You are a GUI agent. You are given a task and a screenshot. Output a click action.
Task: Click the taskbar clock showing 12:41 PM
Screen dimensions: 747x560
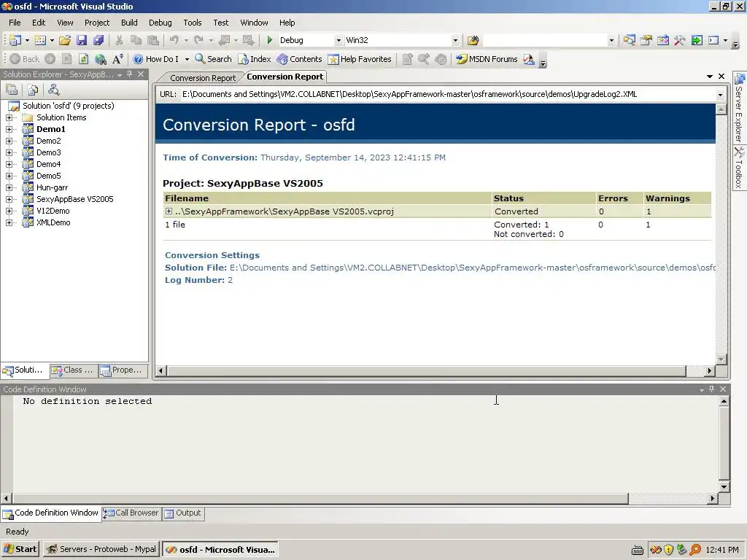point(721,550)
